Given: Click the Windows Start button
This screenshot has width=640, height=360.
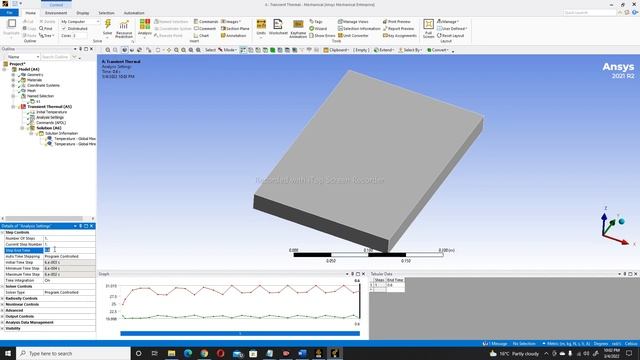Looking at the screenshot, I should pos(7,353).
